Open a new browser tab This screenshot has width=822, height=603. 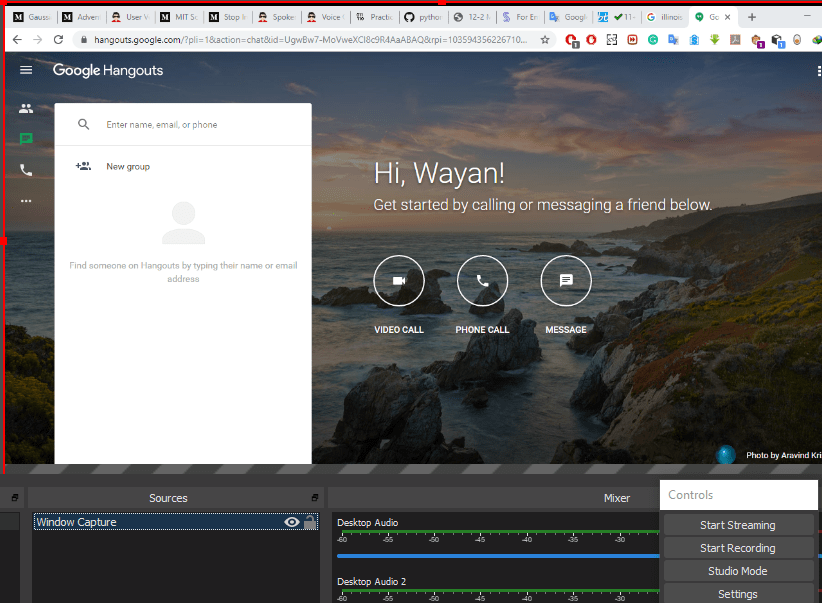click(x=752, y=17)
